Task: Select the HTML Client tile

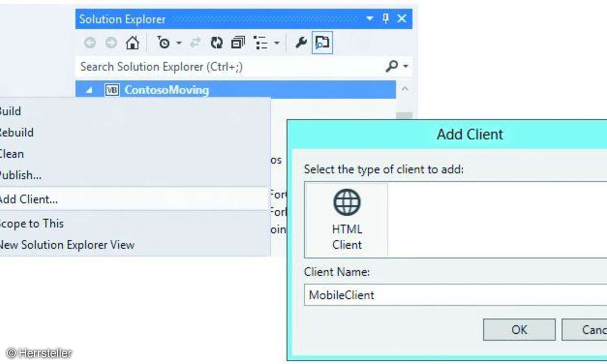Action: pos(346,219)
